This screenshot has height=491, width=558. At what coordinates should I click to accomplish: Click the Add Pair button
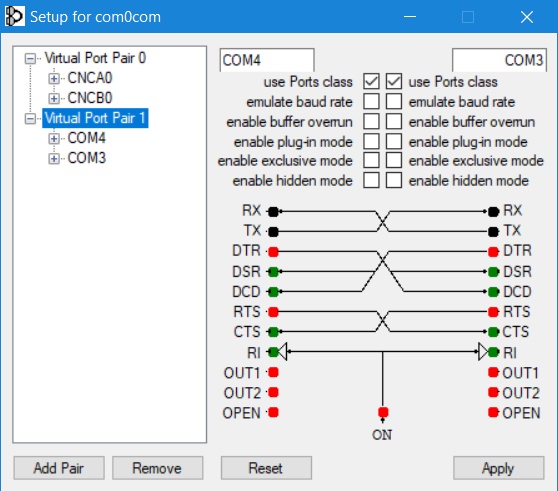click(x=59, y=468)
